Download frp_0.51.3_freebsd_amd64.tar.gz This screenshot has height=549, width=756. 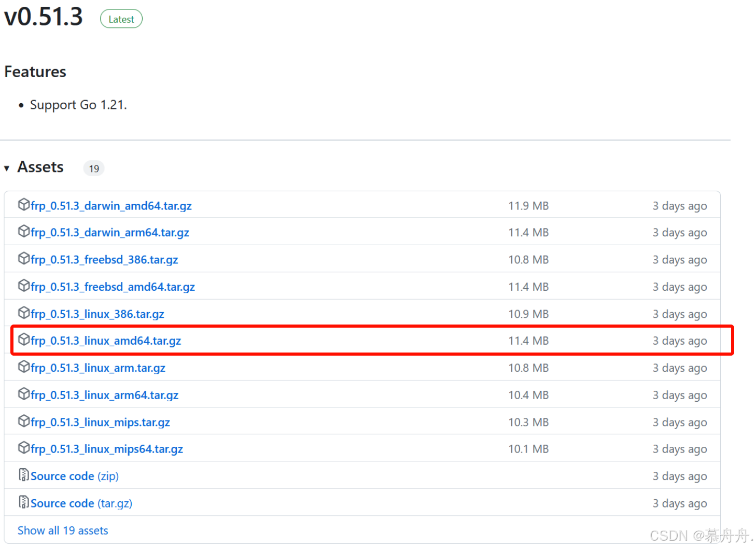coord(113,287)
